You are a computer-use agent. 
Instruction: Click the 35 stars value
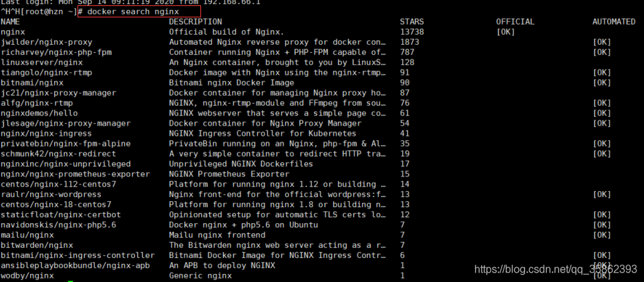click(x=405, y=144)
